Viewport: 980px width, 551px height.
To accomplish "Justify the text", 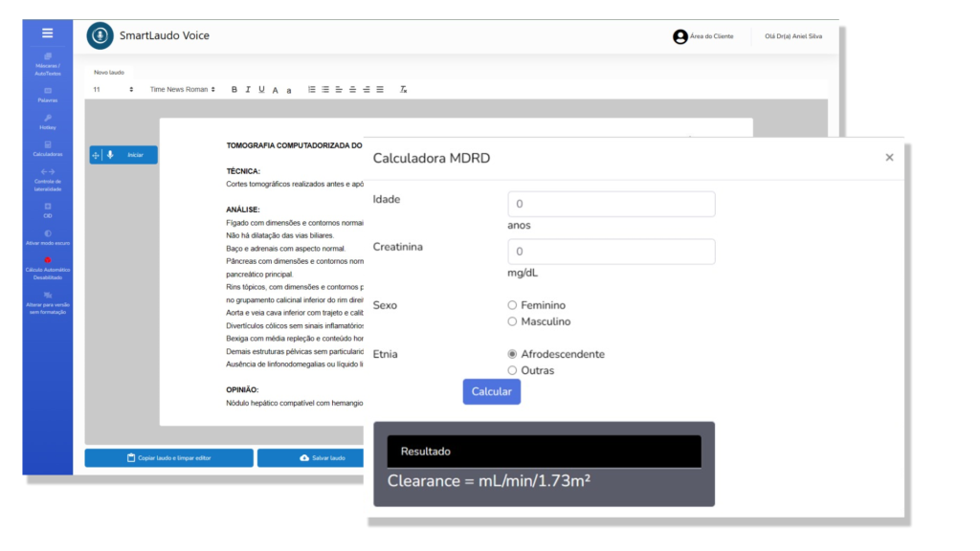I will pos(380,90).
